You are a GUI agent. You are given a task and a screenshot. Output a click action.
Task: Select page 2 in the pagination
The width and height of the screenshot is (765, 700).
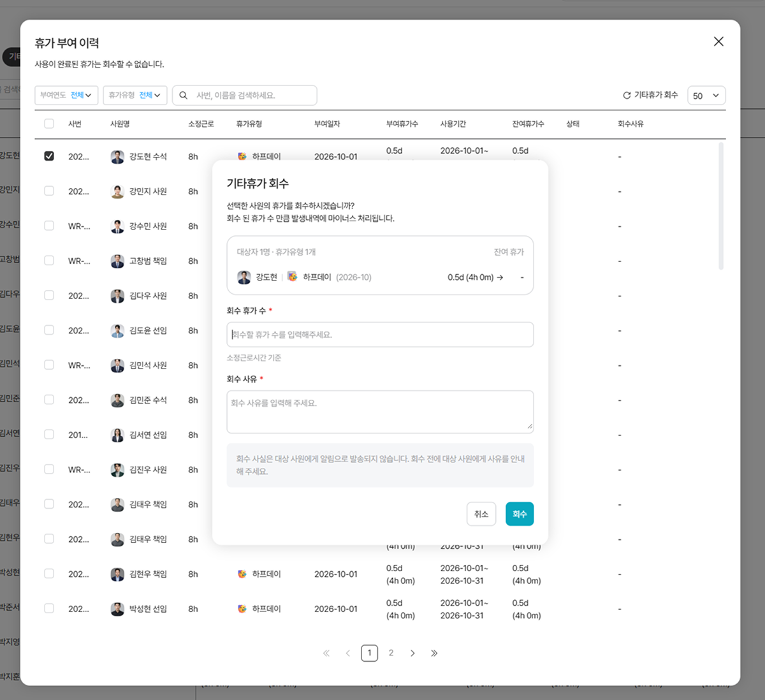coord(391,653)
